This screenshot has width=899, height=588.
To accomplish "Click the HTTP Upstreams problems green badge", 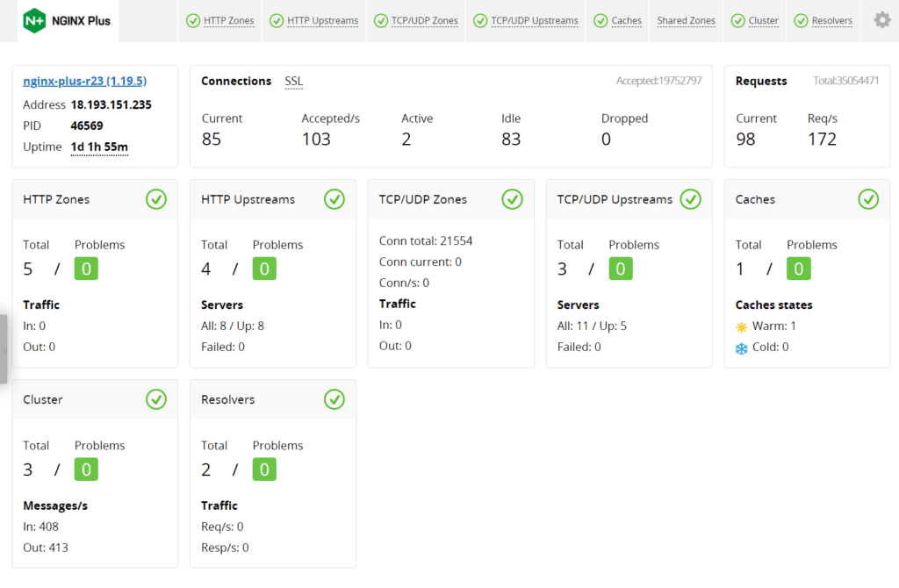I will point(264,269).
